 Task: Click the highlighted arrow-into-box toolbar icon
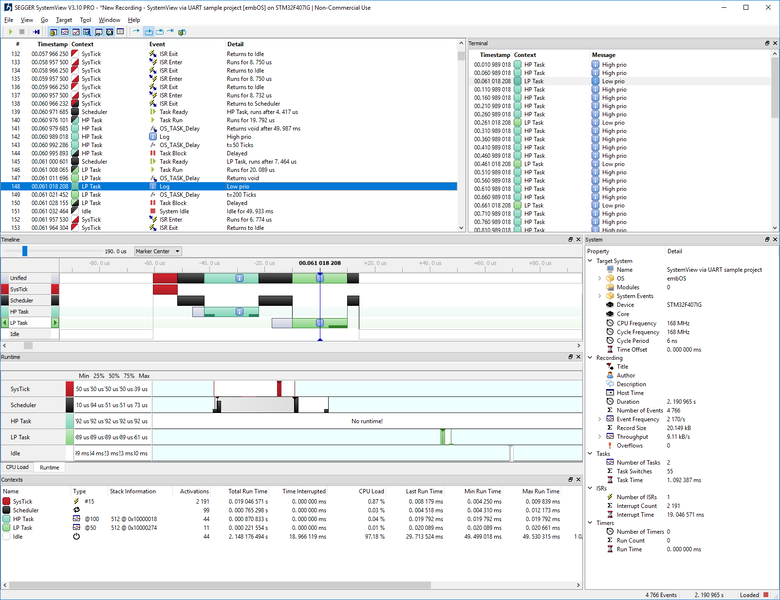pyautogui.click(x=148, y=32)
